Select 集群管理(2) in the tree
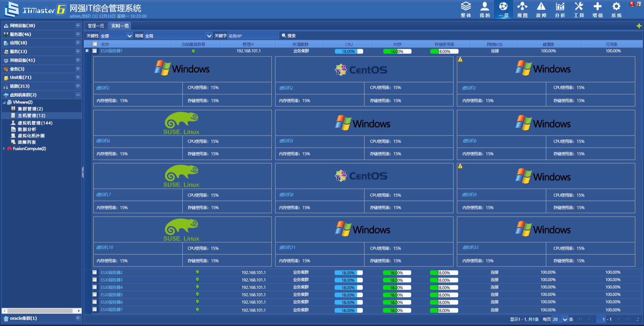Viewport: 644px width, 326px height. (x=30, y=109)
